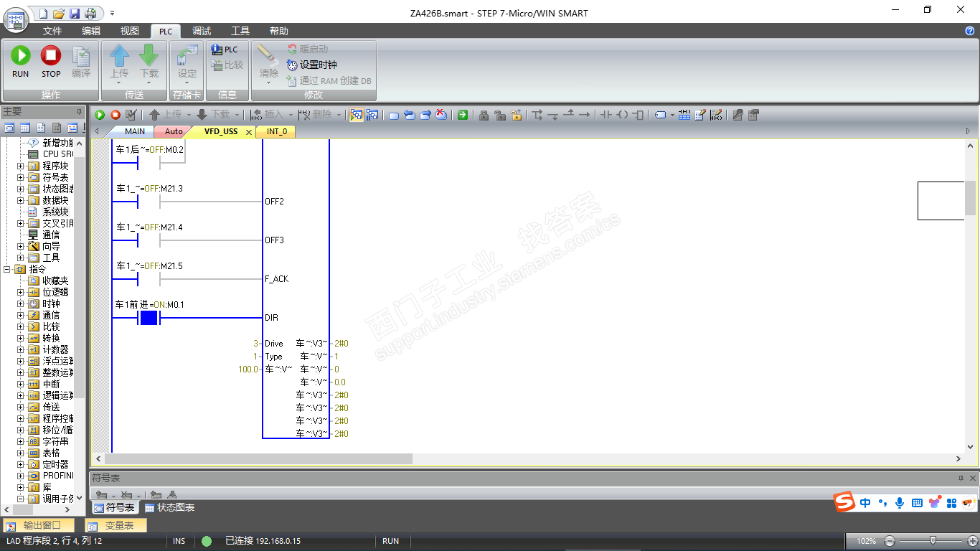Image resolution: width=980 pixels, height=551 pixels.
Task: Click the help question mark icon
Action: click(970, 31)
